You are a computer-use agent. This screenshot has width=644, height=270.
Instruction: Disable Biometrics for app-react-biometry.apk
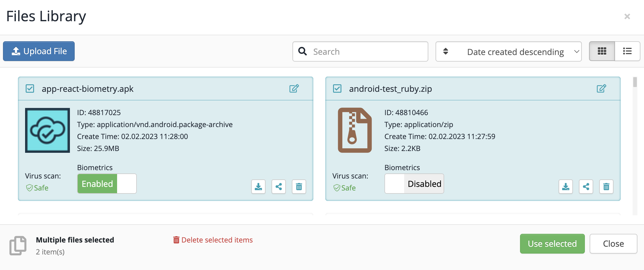click(x=107, y=183)
